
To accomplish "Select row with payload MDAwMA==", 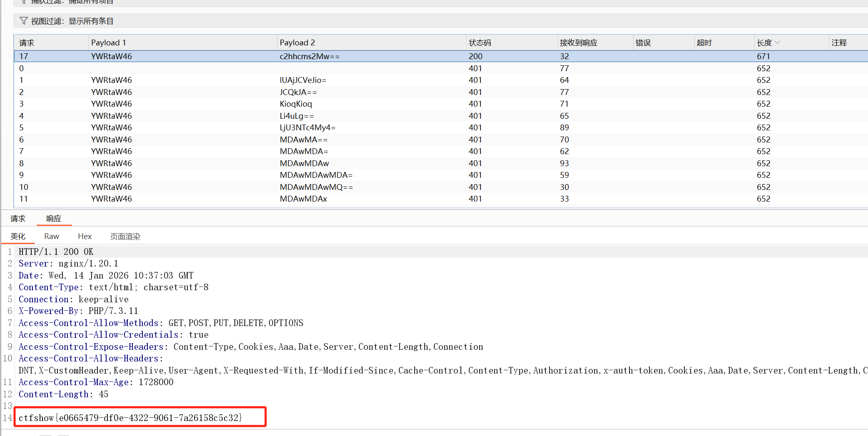I will click(441, 140).
